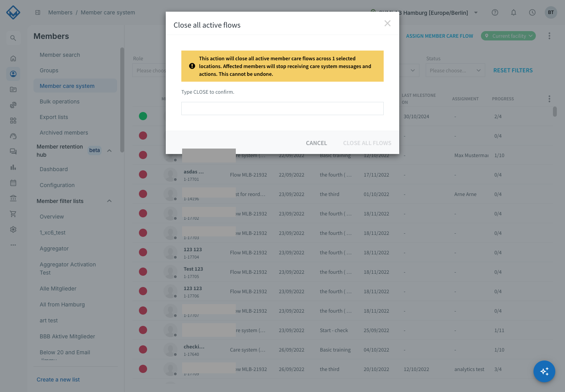Screen dimensions: 565x392
Task: Launch the sparkle AI assistant button
Action: 544,371
